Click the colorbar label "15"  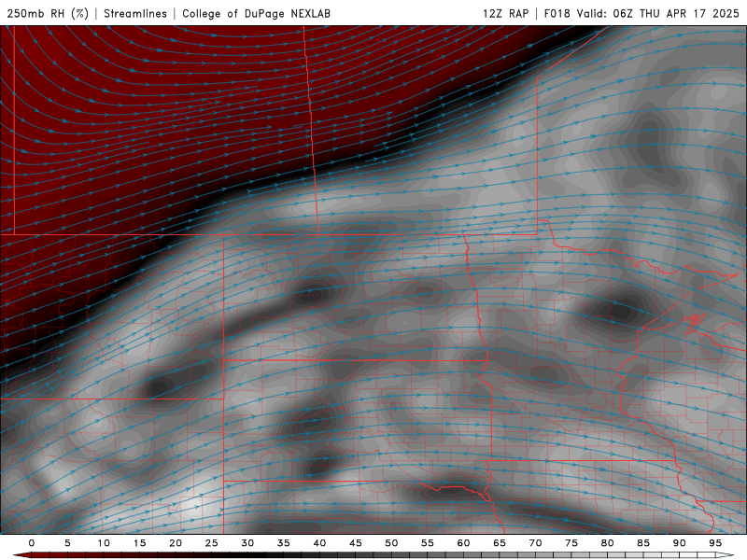tap(139, 543)
